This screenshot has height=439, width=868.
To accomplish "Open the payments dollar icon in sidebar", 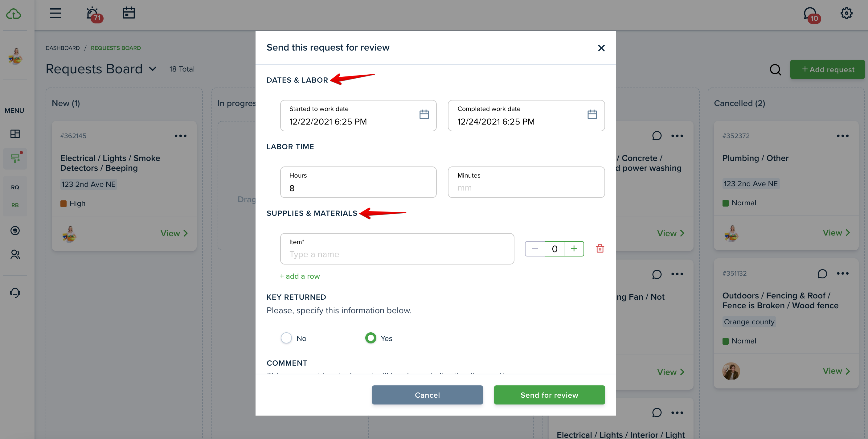I will coord(15,231).
